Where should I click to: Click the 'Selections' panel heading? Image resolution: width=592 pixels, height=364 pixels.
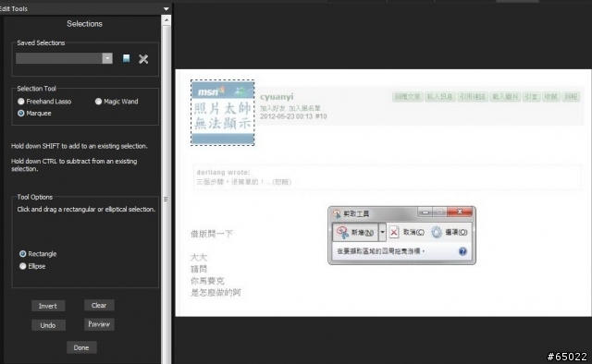[x=84, y=24]
